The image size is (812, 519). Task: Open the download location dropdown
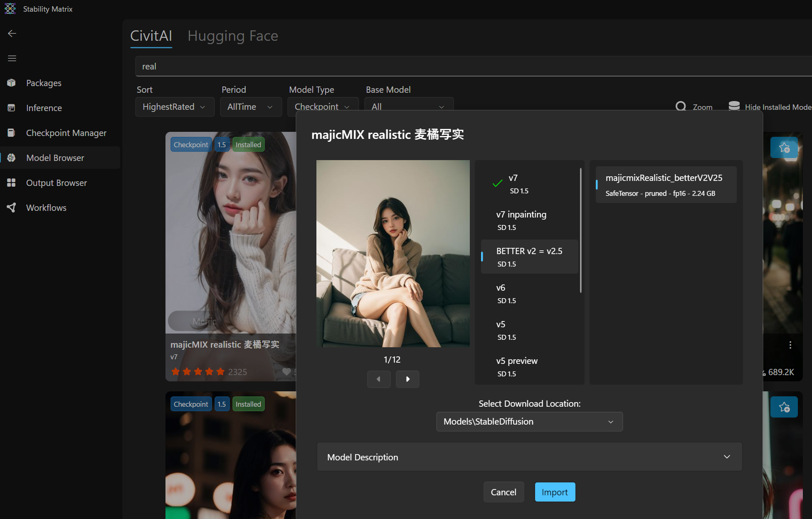529,422
